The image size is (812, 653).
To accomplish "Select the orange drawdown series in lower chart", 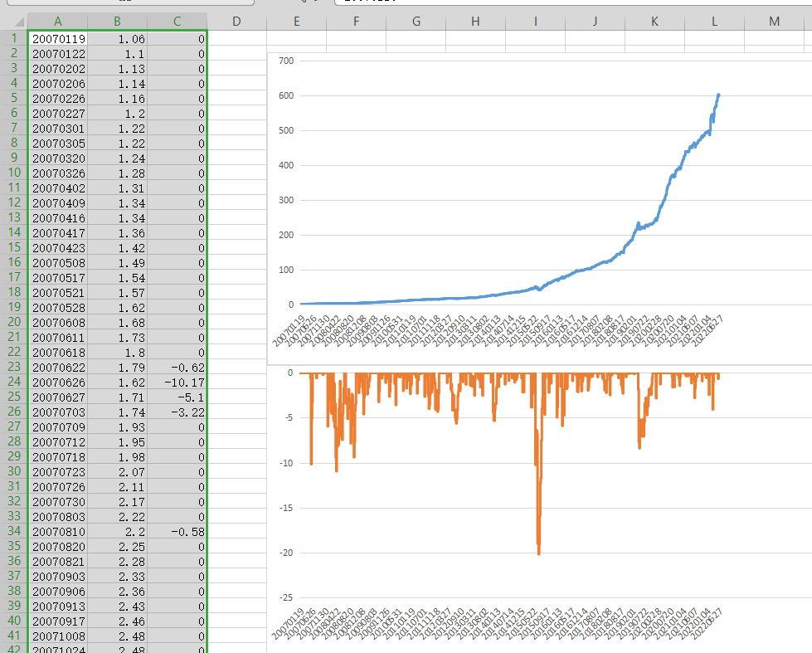I will pyautogui.click(x=538, y=498).
